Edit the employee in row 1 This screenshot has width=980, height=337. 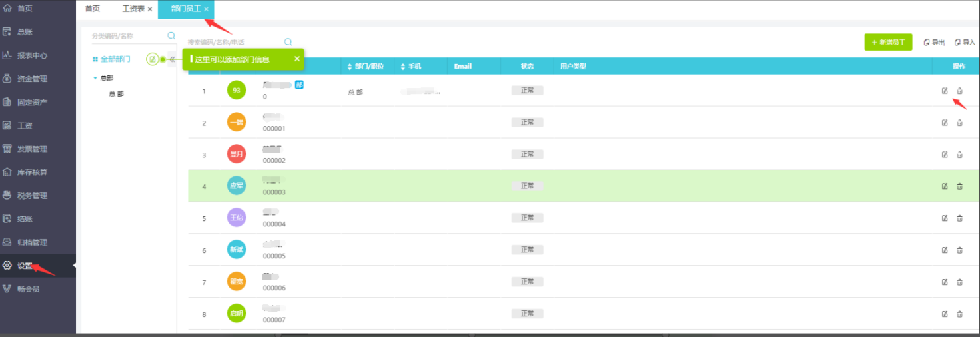[x=945, y=91]
